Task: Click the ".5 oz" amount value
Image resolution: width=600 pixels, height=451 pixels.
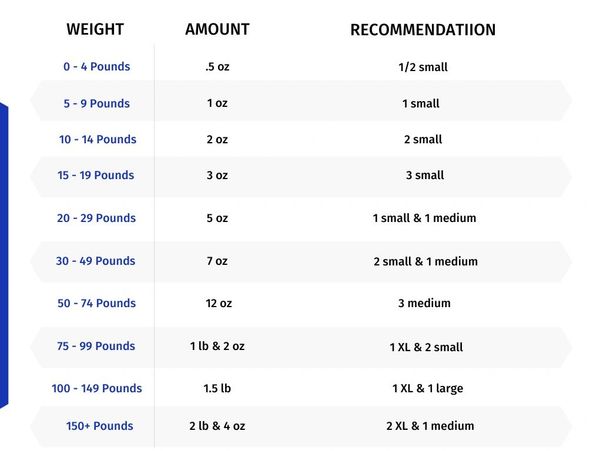Action: pyautogui.click(x=216, y=67)
